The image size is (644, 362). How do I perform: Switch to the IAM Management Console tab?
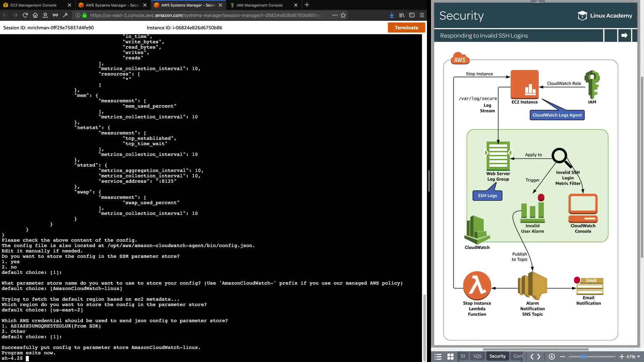(x=259, y=5)
